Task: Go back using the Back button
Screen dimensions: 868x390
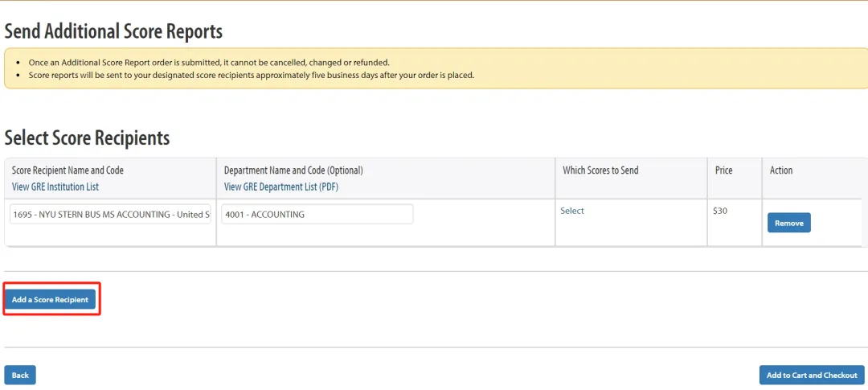Action: [20, 376]
